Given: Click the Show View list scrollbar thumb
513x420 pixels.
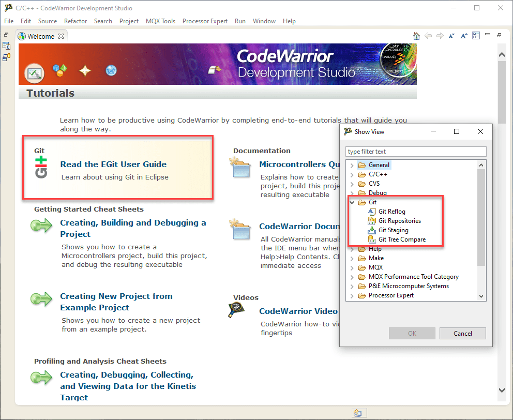Looking at the screenshot, I should pyautogui.click(x=481, y=217).
